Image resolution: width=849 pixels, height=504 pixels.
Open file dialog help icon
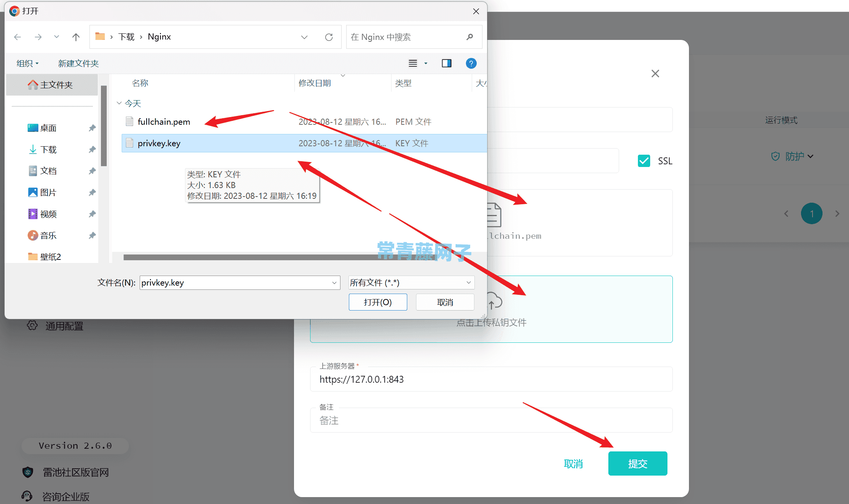pos(471,63)
